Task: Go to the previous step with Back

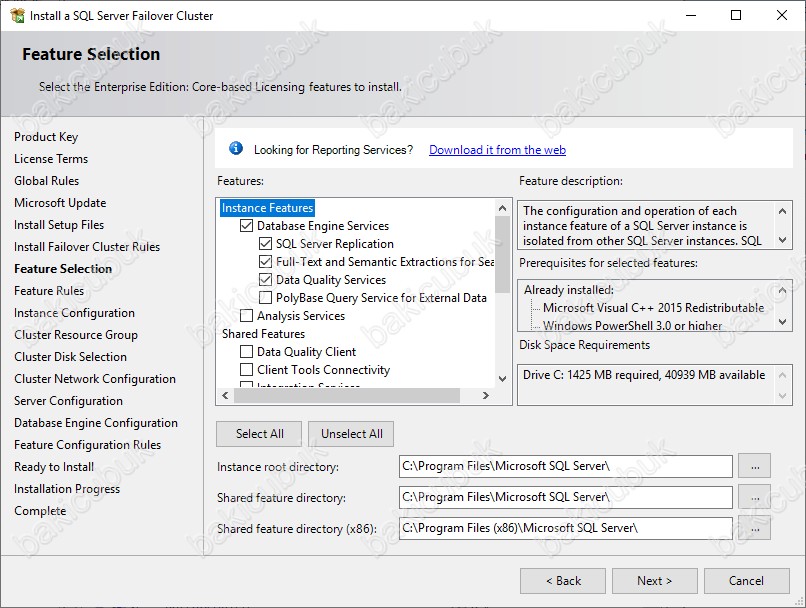Action: click(x=563, y=581)
